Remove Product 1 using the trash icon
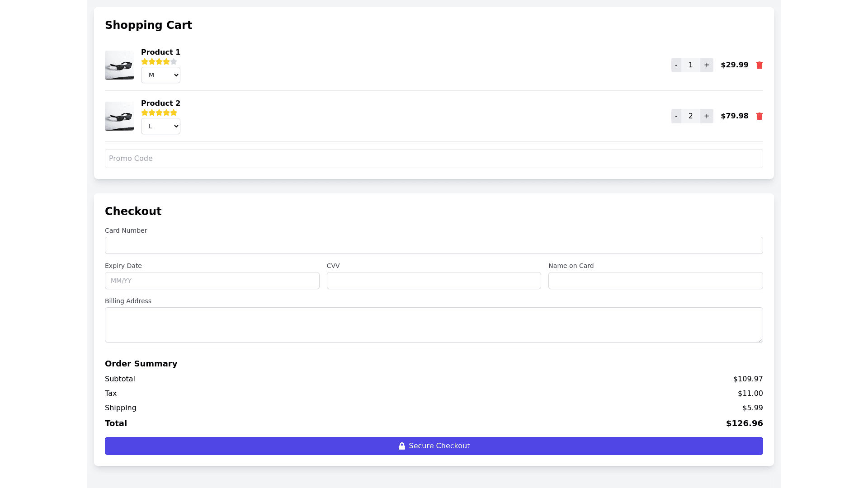Screen dimensions: 868x488 pyautogui.click(x=759, y=65)
